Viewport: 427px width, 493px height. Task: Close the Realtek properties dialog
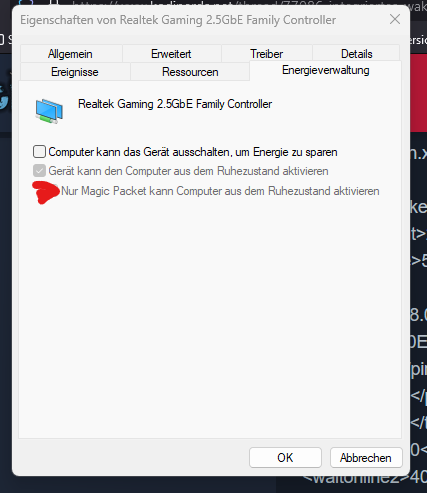tap(395, 19)
